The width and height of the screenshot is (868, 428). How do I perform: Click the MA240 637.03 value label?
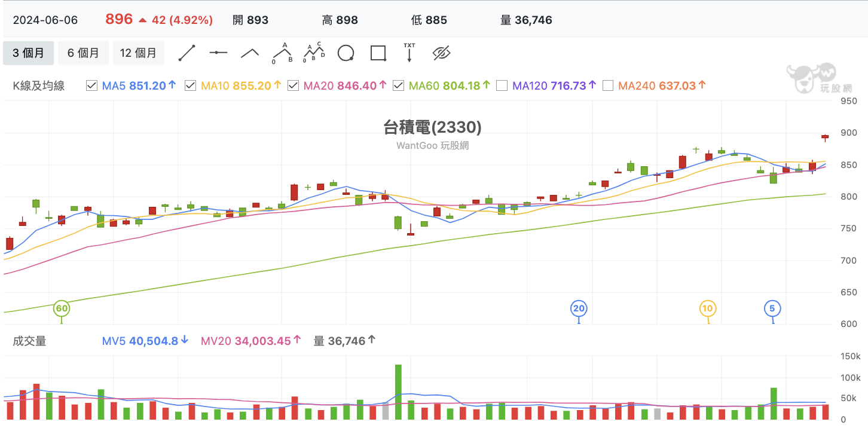[x=662, y=85]
